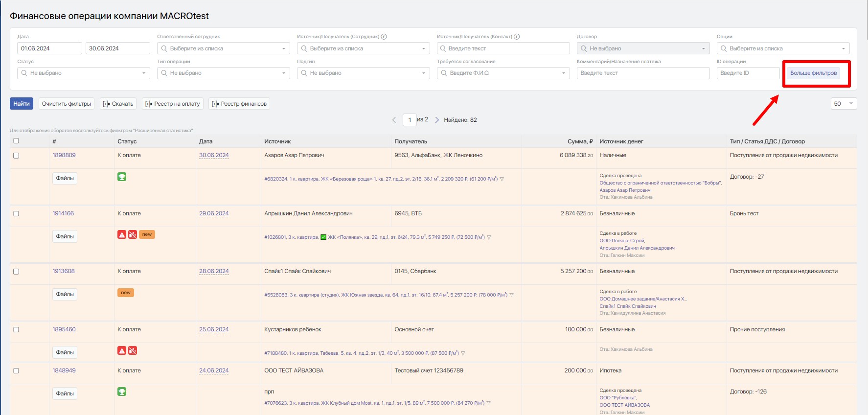The width and height of the screenshot is (868, 415).
Task: Click green trophy icon in row 1898809
Action: tap(122, 177)
